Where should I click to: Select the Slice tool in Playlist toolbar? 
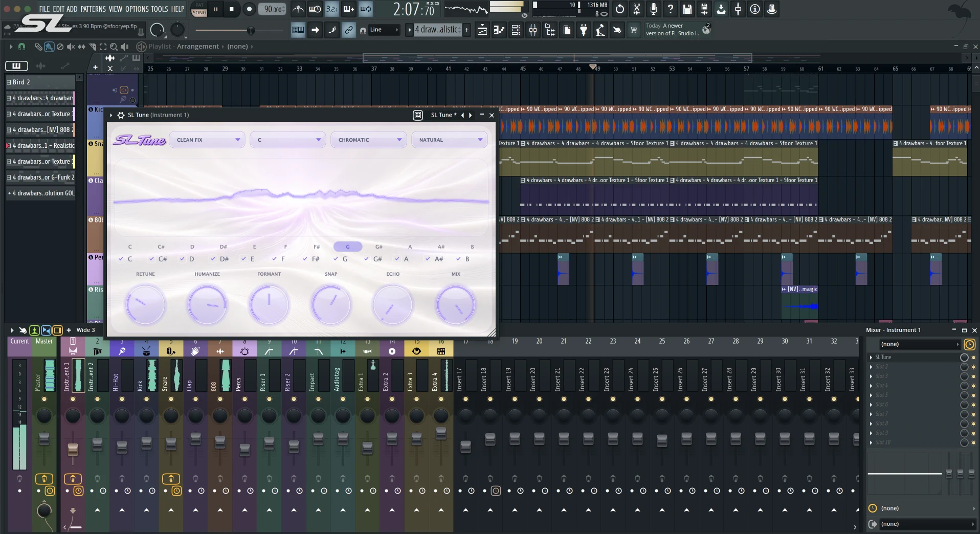(x=92, y=47)
